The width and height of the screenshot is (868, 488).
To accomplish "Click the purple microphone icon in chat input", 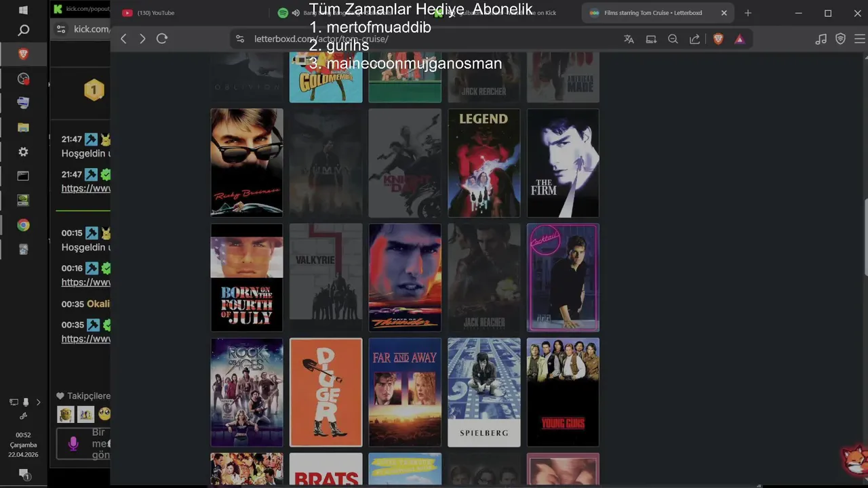I will 73,443.
